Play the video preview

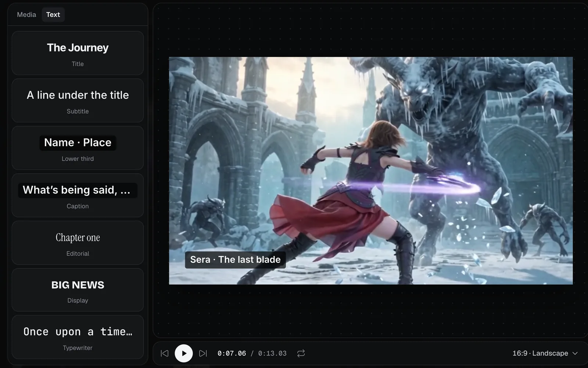pos(184,353)
